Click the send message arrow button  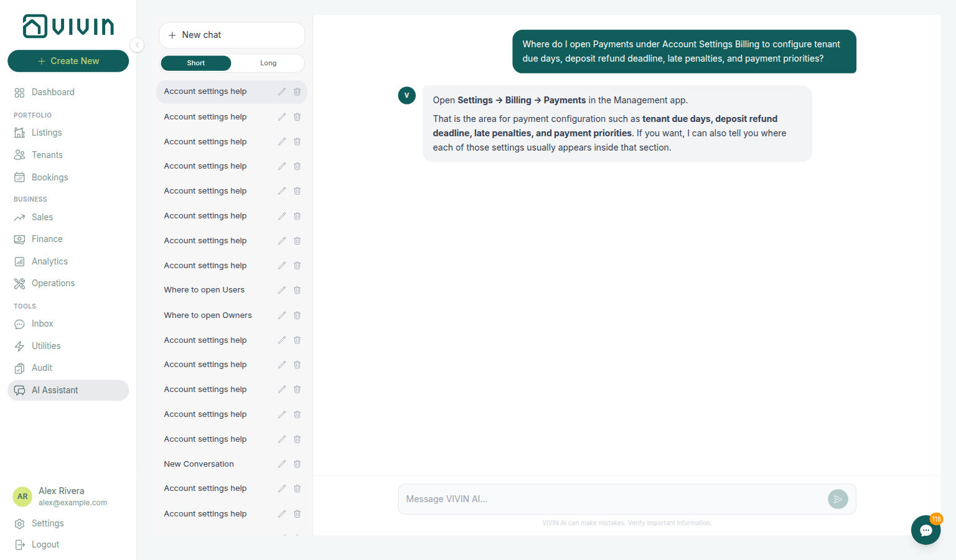pyautogui.click(x=838, y=499)
